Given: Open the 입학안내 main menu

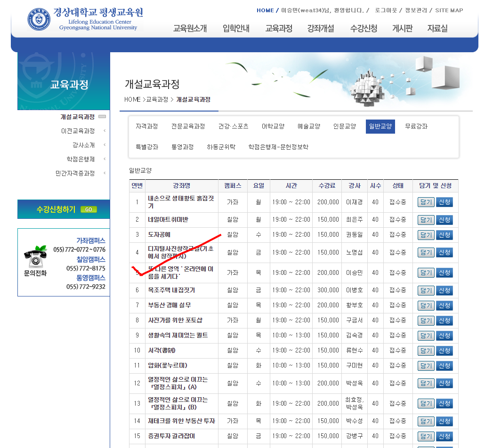Looking at the screenshot, I should click(236, 28).
